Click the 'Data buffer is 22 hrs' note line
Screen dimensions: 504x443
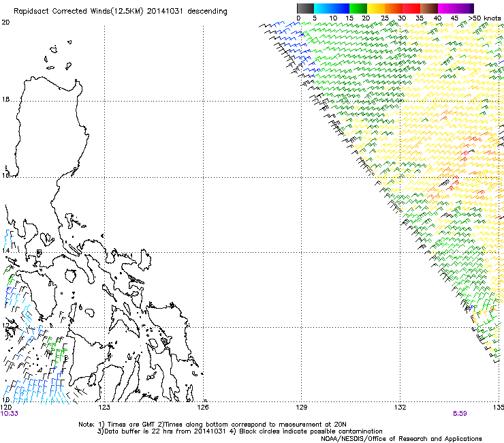point(240,431)
